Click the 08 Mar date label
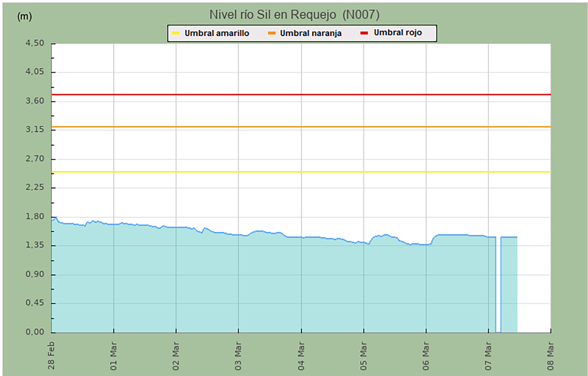The height and width of the screenshot is (376, 588). point(550,355)
